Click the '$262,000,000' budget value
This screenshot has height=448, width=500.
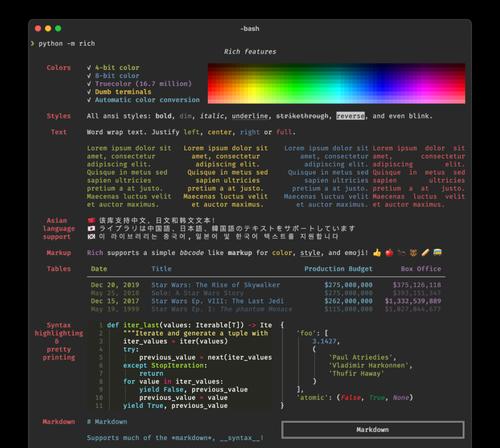348,301
